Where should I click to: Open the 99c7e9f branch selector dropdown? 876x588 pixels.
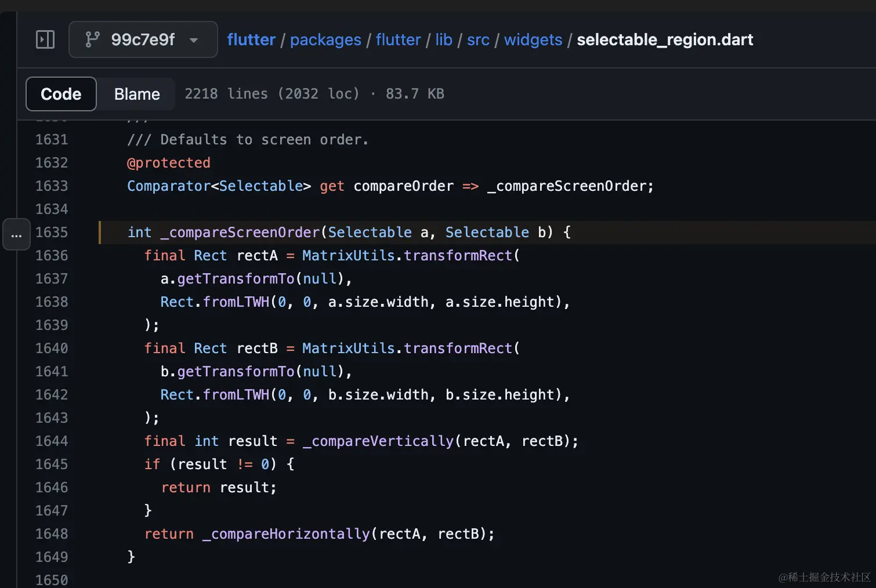coord(143,39)
